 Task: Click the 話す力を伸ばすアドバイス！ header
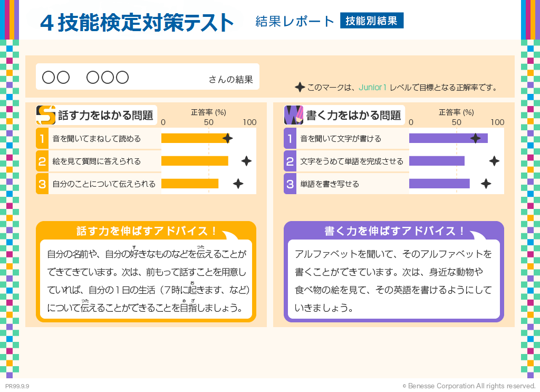147,231
